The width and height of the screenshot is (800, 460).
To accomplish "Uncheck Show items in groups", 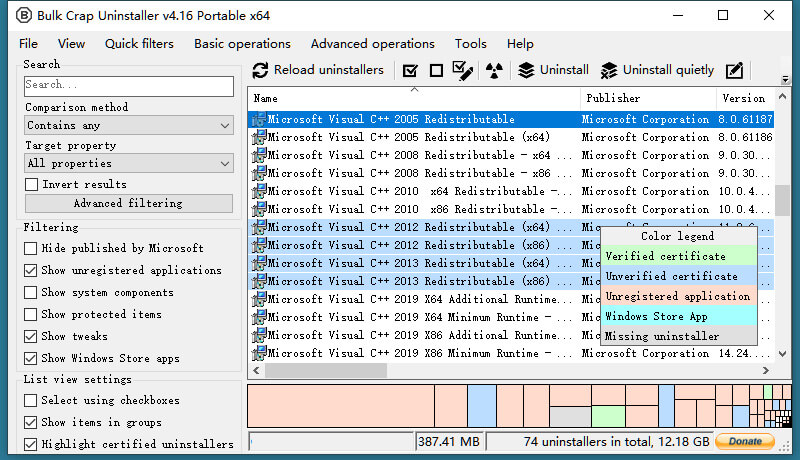I will (31, 422).
